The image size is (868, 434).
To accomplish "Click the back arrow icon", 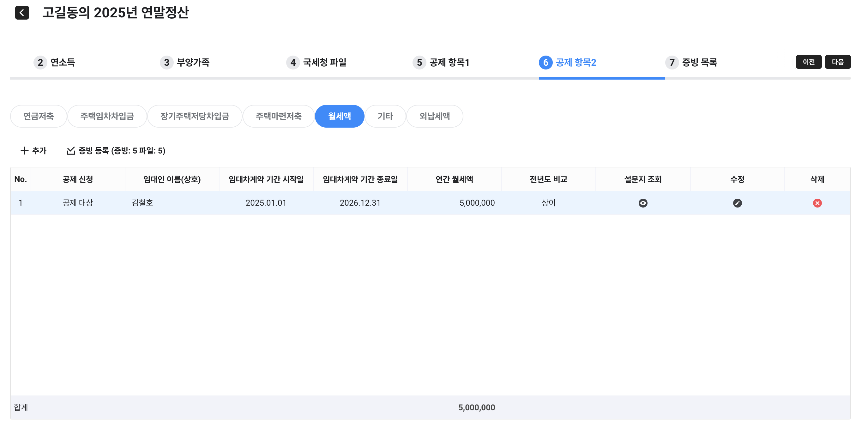I will (x=22, y=13).
